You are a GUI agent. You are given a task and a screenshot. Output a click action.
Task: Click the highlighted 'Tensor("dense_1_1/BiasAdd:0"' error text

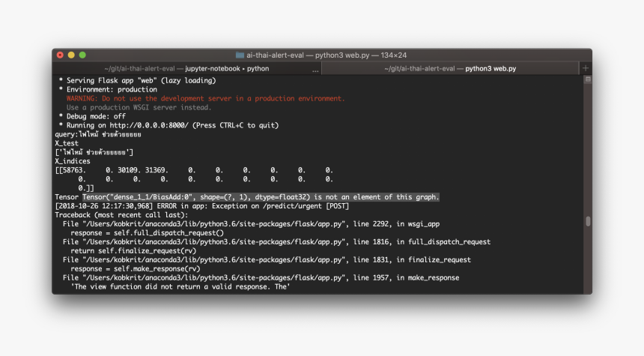261,197
